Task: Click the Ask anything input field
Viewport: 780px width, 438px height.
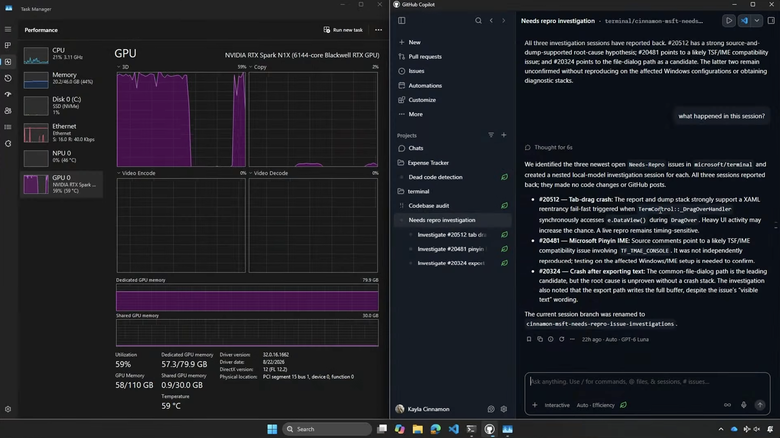Action: pyautogui.click(x=647, y=382)
